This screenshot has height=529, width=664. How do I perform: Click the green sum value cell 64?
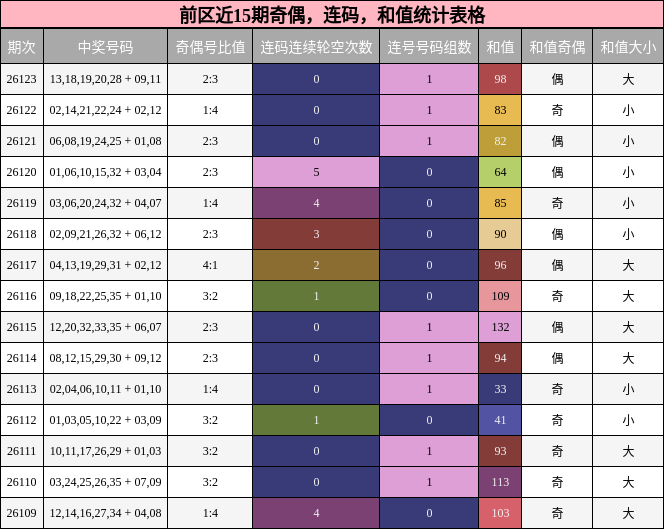500,172
